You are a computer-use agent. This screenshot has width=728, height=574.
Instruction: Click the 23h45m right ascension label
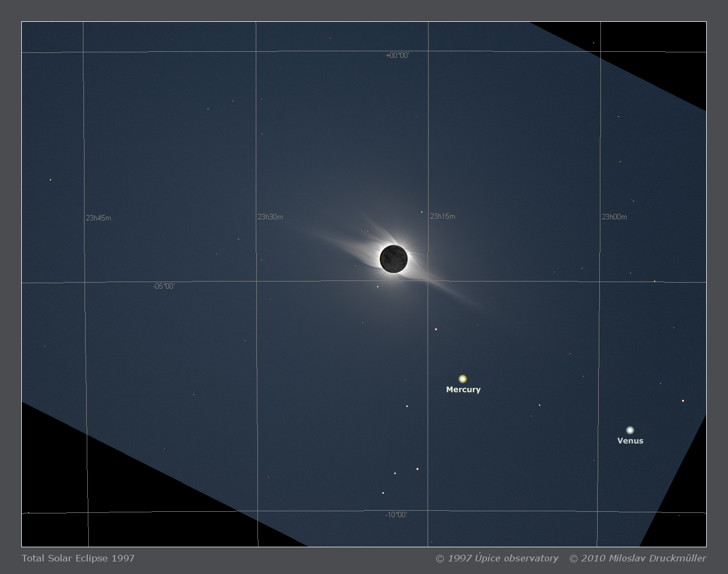coord(98,218)
